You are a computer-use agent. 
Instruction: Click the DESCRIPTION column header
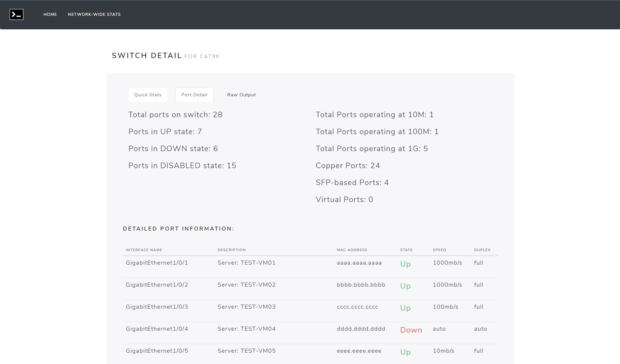point(231,250)
